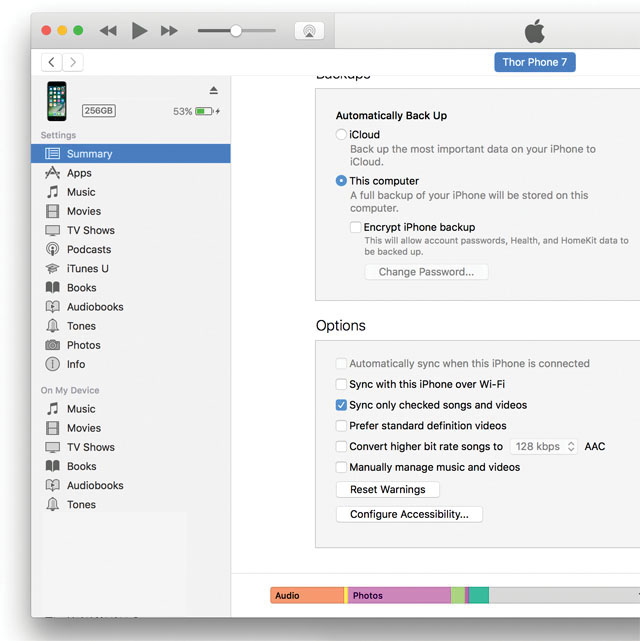This screenshot has width=640, height=641.
Task: Enable Encrypt iPhone backup checkbox
Action: click(x=356, y=227)
